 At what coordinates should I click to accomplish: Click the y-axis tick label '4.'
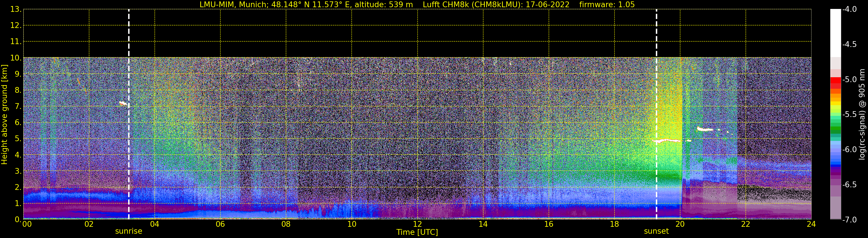point(18,155)
